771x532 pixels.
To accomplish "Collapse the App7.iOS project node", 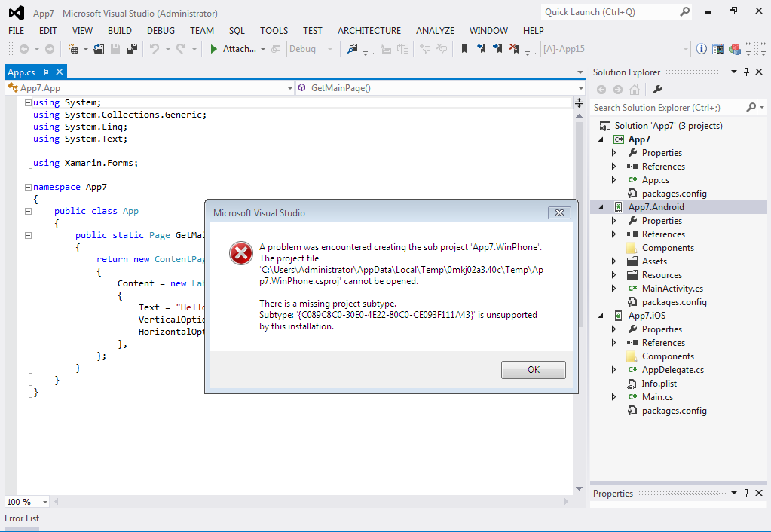I will 601,316.
